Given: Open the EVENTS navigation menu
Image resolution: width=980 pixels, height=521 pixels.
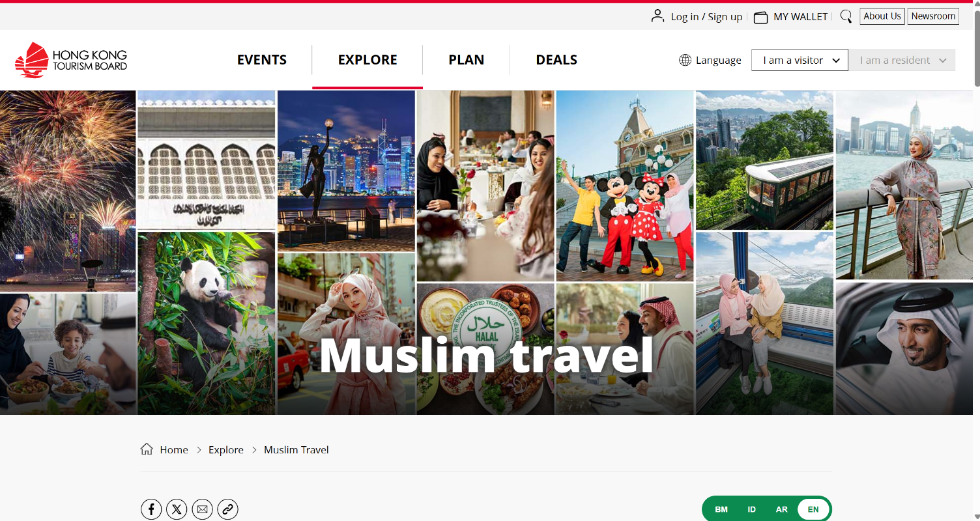Looking at the screenshot, I should tap(262, 60).
